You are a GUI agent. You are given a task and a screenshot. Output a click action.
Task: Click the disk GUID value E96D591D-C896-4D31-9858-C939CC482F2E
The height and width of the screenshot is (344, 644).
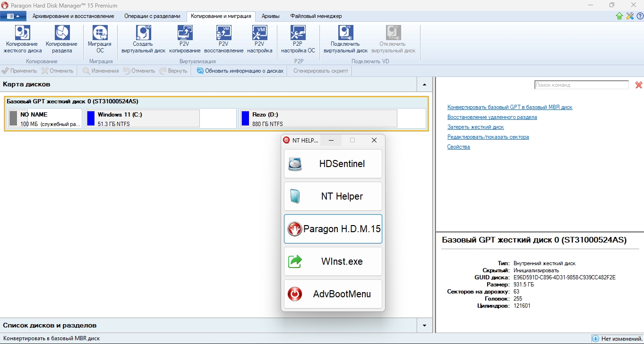click(x=565, y=277)
